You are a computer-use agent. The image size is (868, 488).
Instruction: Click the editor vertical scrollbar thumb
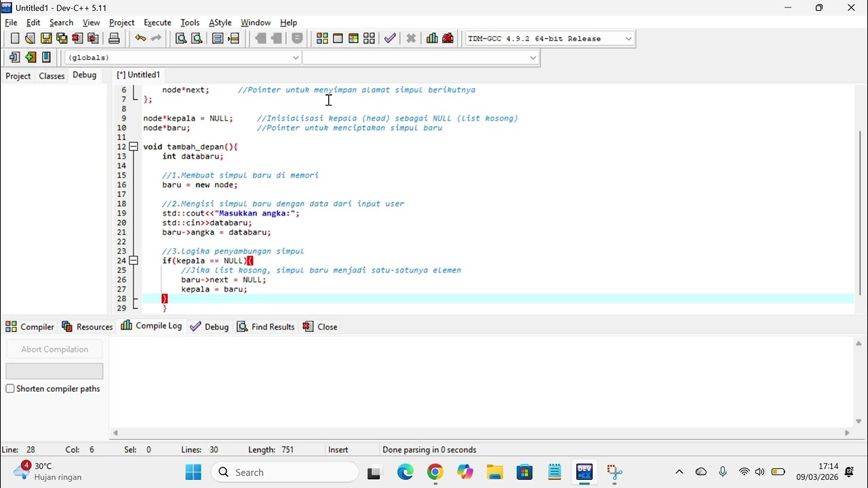pos(860,211)
